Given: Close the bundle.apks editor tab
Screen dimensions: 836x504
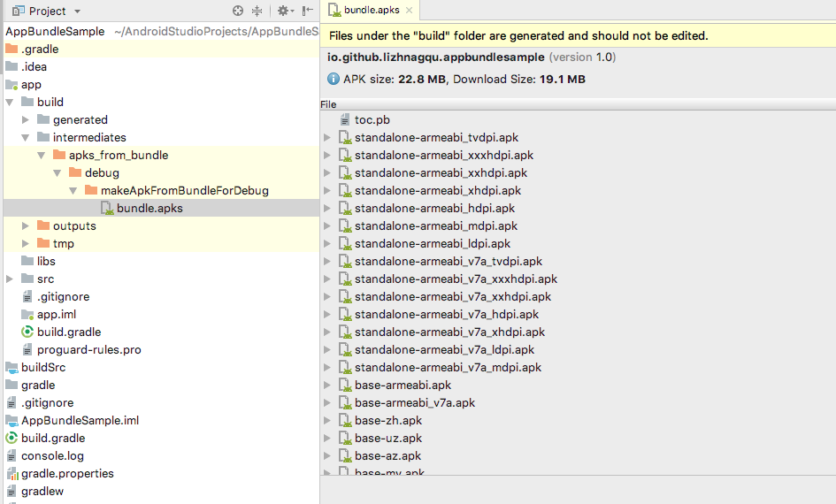Looking at the screenshot, I should tap(410, 11).
